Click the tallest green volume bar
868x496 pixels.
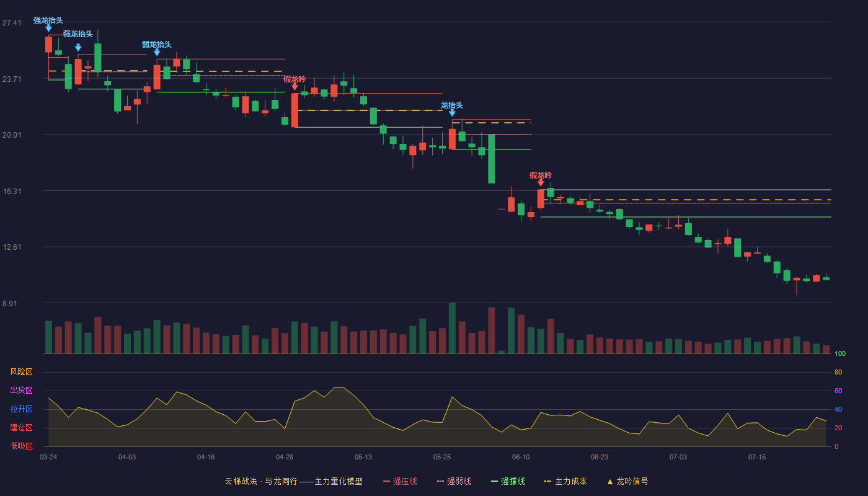(452, 328)
